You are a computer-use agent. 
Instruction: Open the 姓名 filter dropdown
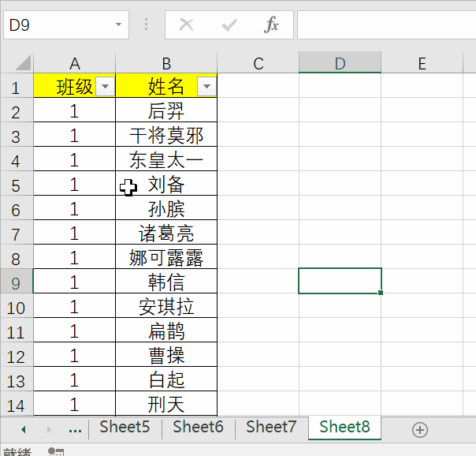206,86
